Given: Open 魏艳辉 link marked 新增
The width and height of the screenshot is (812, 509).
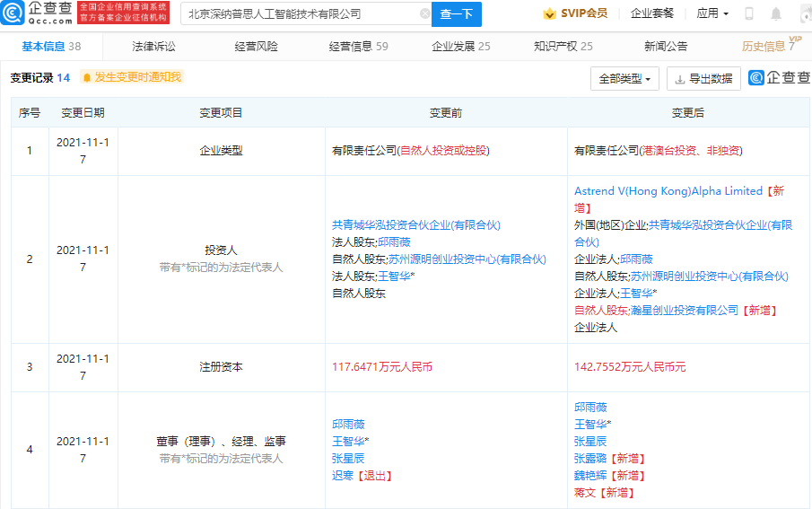Looking at the screenshot, I should (590, 476).
